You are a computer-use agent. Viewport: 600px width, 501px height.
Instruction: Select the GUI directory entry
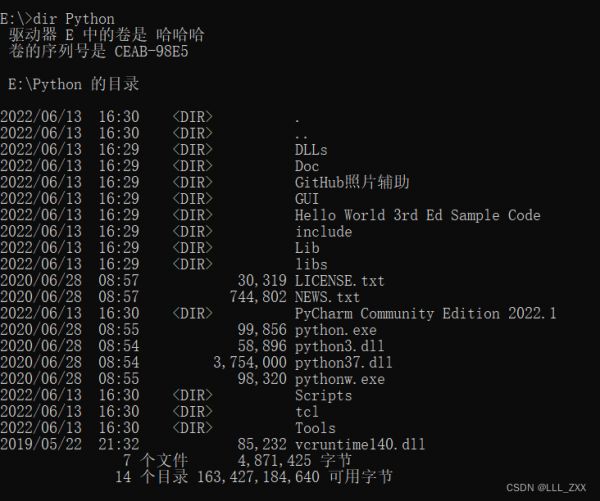[307, 199]
